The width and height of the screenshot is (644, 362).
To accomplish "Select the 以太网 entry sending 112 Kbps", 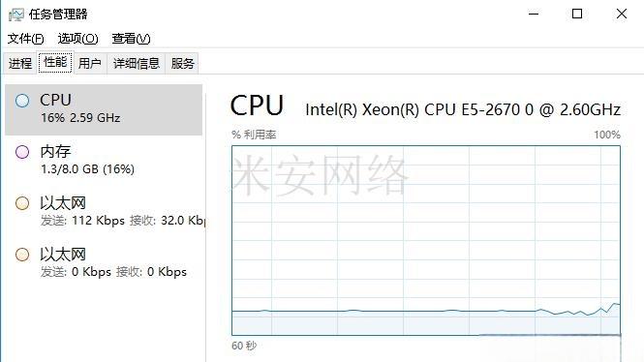I will 104,212.
